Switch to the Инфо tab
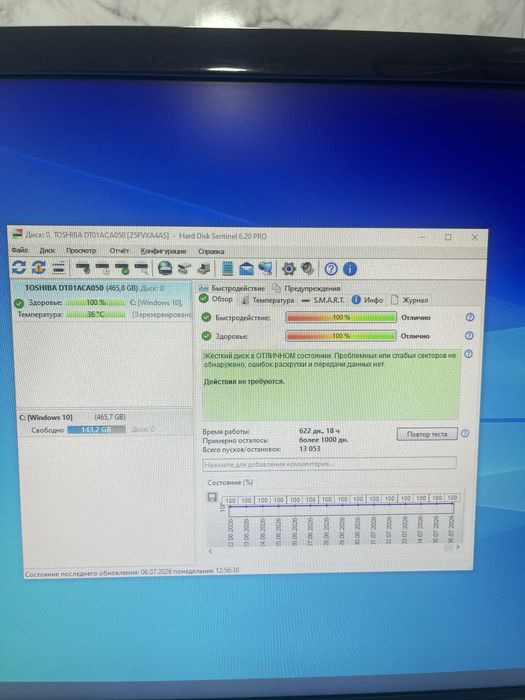525x700 pixels. point(367,300)
